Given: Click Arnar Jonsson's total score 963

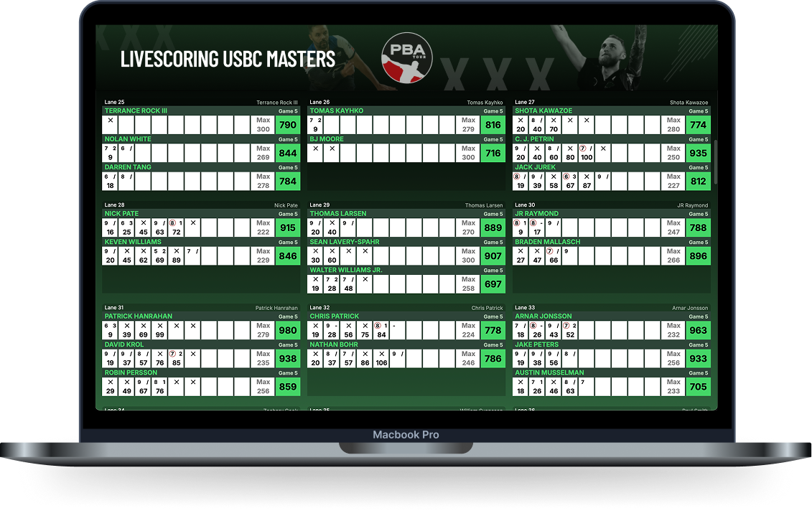Looking at the screenshot, I should [x=698, y=330].
